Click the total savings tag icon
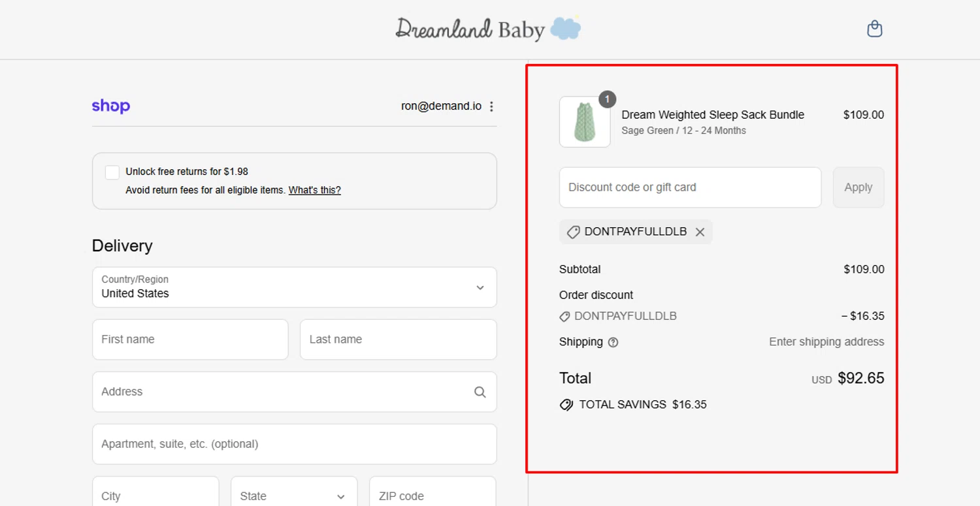980x506 pixels. point(566,405)
